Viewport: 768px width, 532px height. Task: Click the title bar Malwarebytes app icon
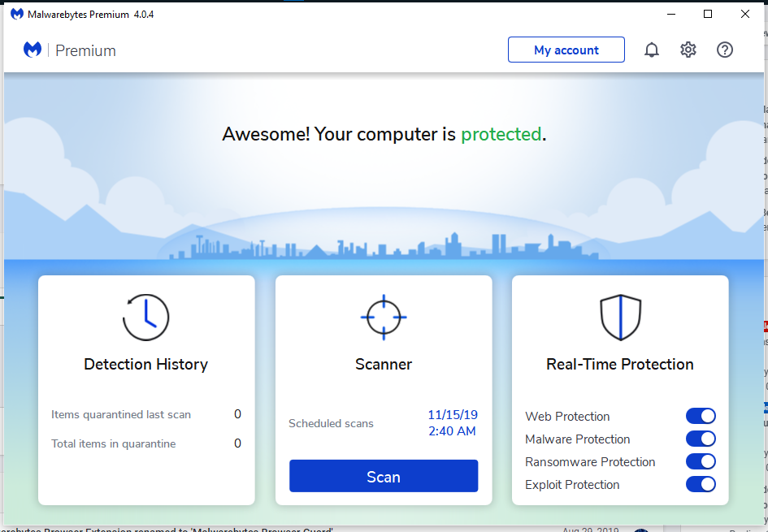tap(17, 14)
